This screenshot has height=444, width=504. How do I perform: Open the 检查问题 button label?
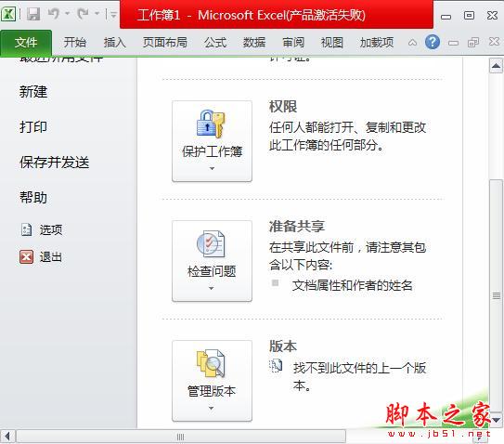(212, 271)
